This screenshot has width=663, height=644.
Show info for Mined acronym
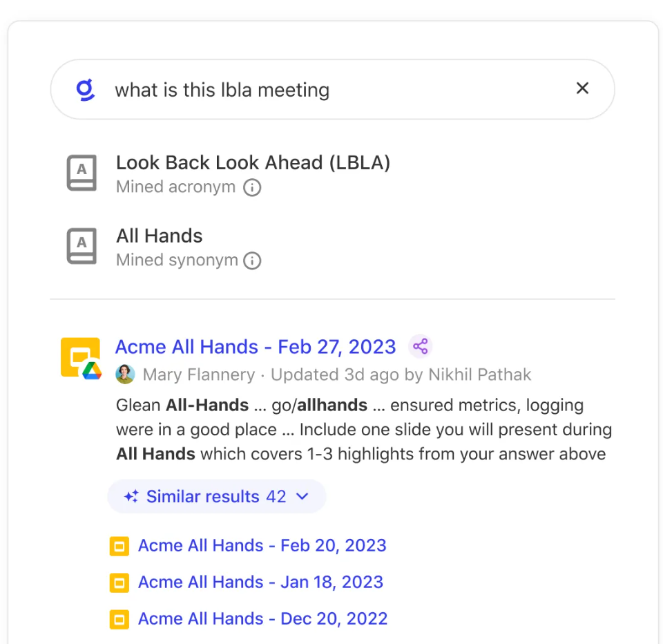pos(252,187)
